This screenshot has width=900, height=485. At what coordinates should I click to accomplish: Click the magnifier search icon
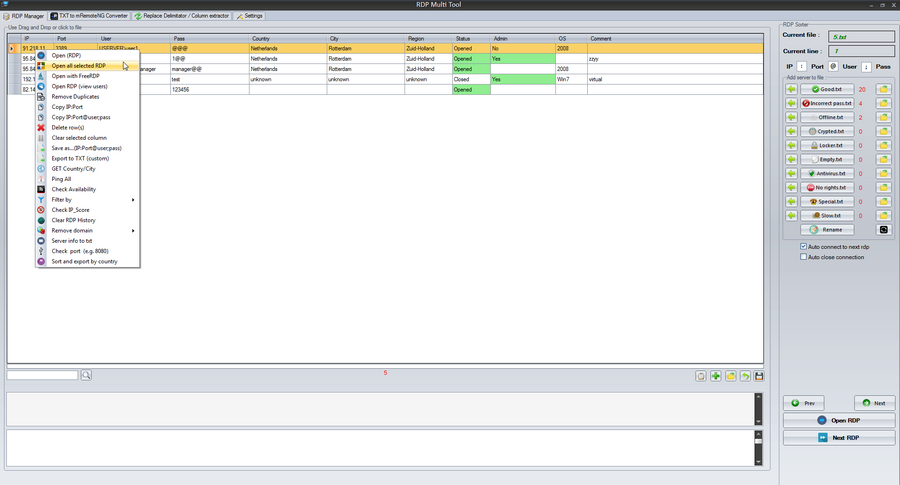click(x=86, y=375)
